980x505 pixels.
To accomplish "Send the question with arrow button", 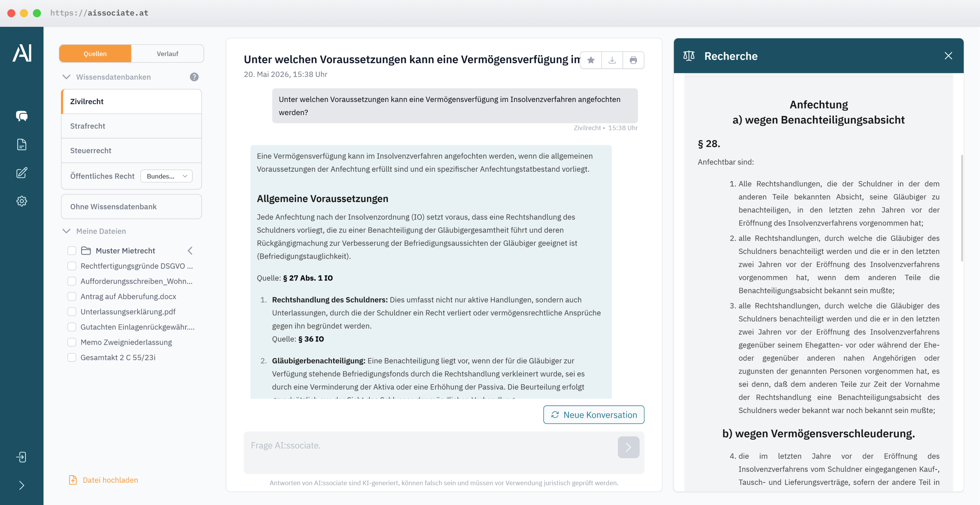I will tap(629, 447).
